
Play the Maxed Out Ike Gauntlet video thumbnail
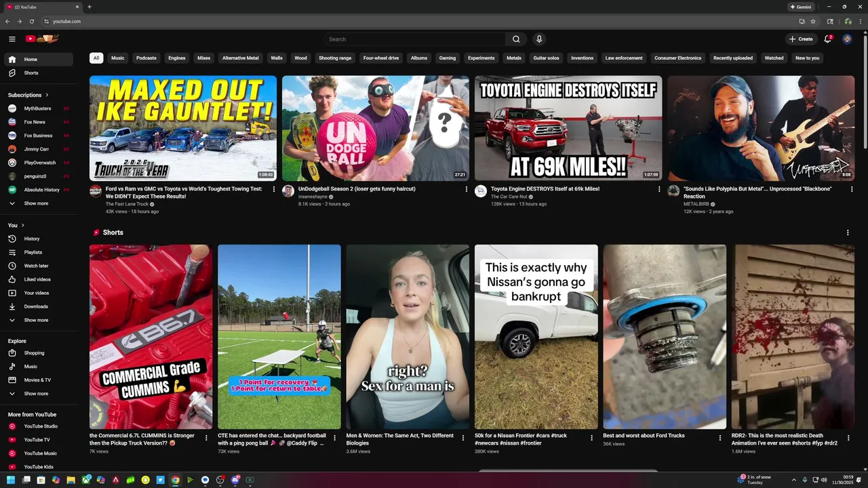pyautogui.click(x=183, y=128)
